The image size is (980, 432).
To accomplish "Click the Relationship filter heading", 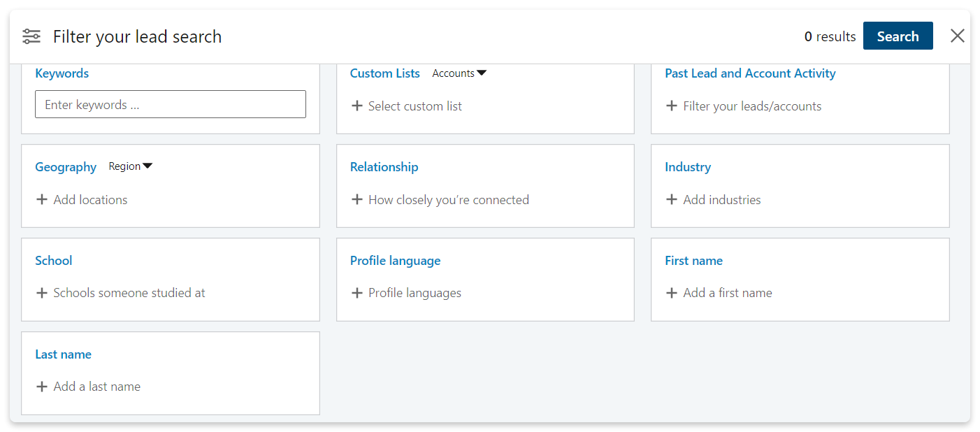I will click(x=384, y=167).
